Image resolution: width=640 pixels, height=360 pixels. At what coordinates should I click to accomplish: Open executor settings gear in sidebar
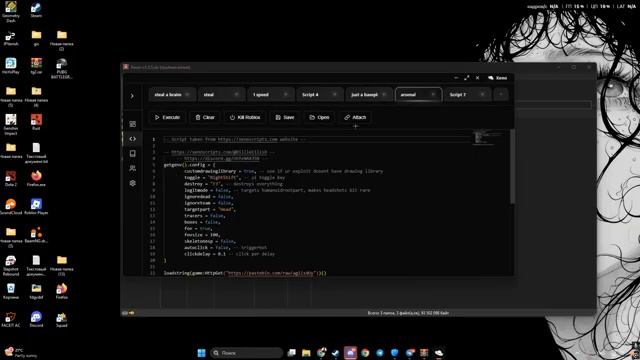(x=133, y=183)
